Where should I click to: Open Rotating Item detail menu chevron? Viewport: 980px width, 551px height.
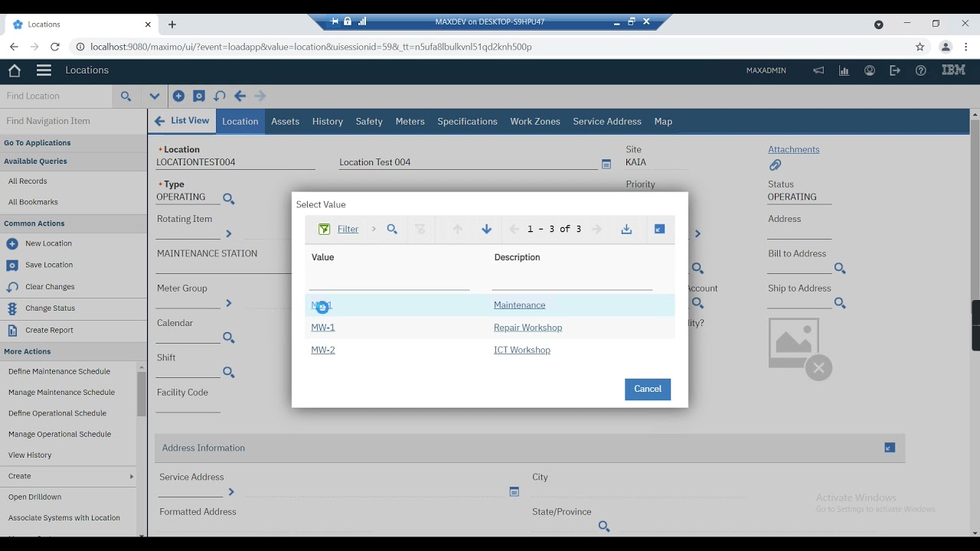(x=228, y=234)
